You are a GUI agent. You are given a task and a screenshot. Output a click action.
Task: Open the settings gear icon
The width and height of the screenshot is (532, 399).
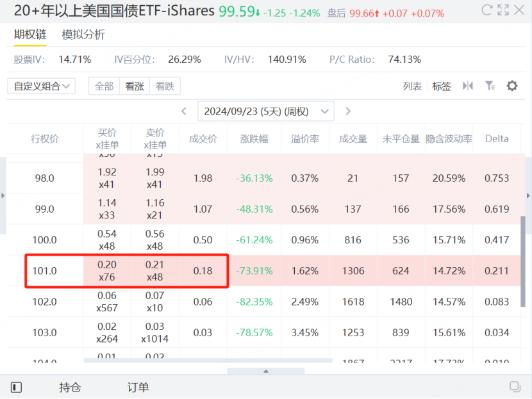pyautogui.click(x=512, y=86)
